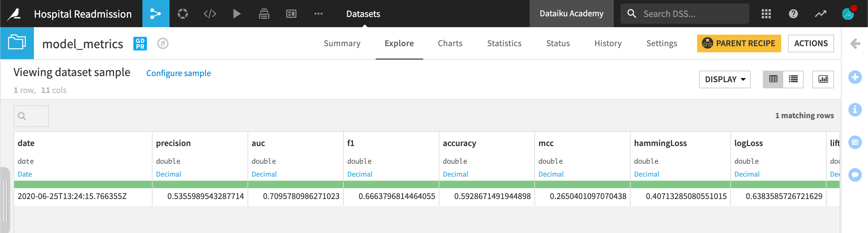Screen dimensions: 868x233
Task: Open the mcc column header menu
Action: coord(546,143)
